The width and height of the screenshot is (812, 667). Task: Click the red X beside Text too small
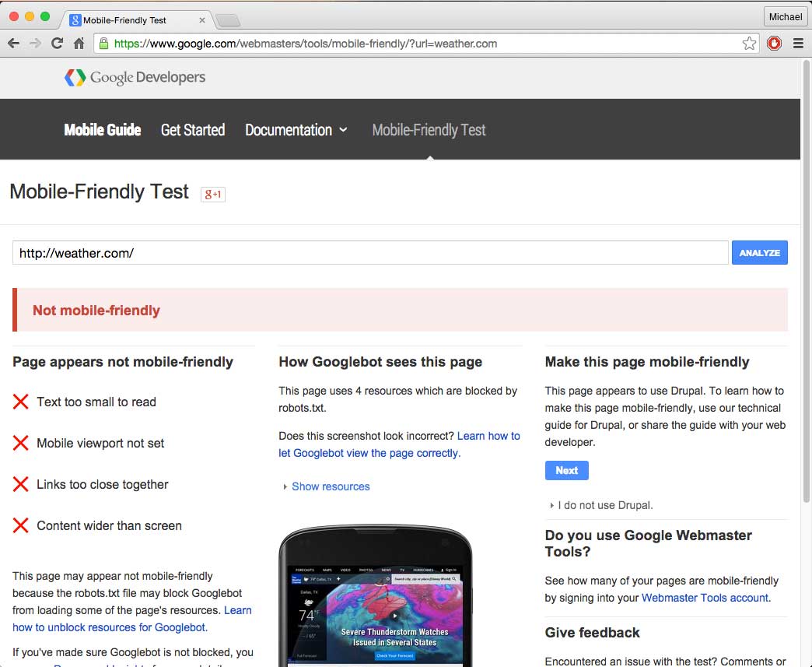21,402
